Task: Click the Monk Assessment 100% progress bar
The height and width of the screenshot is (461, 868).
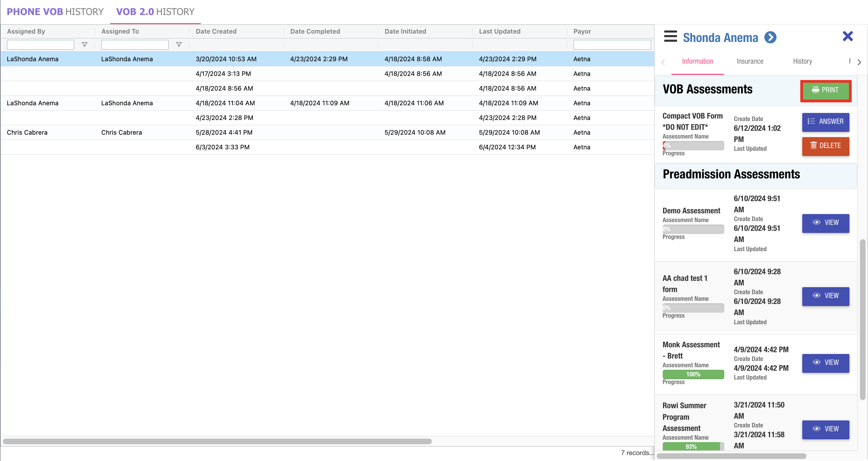Action: click(693, 375)
